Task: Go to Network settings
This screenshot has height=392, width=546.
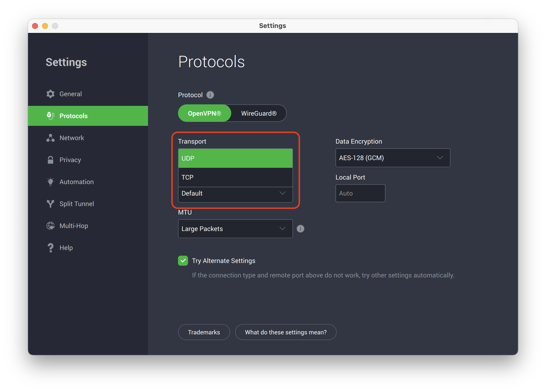Action: pyautogui.click(x=88, y=138)
